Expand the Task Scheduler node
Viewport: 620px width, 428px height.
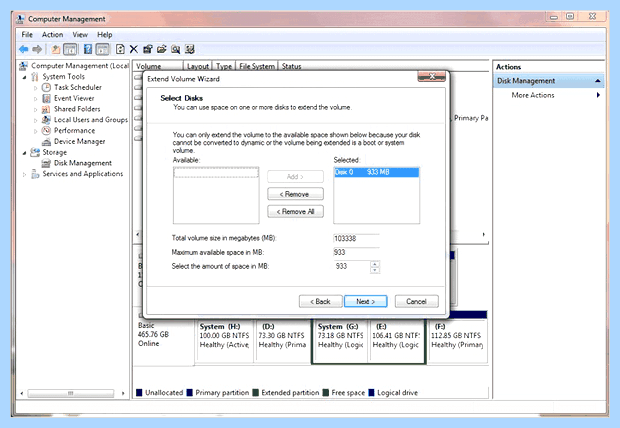tap(36, 88)
